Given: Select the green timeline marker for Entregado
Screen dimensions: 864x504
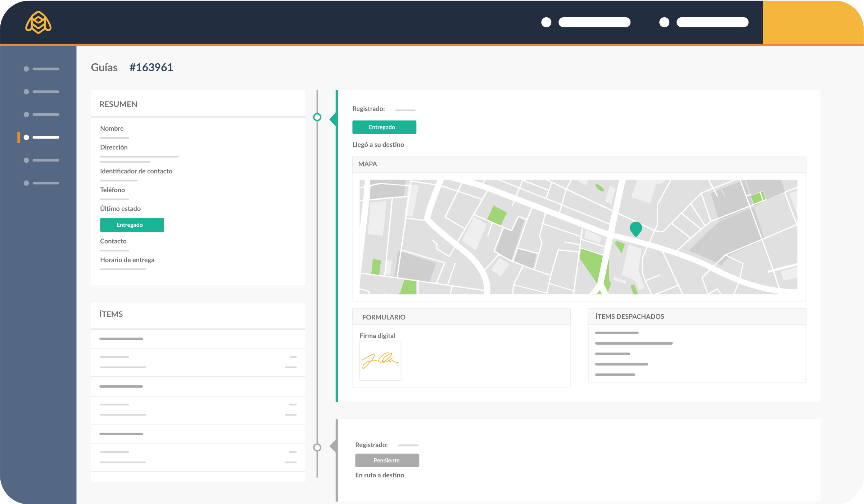Looking at the screenshot, I should click(x=317, y=117).
